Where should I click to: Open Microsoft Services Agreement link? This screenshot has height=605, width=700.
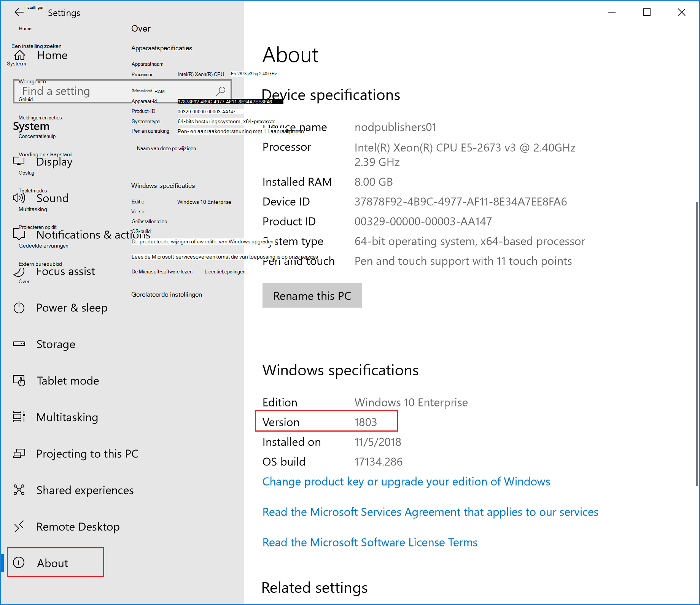430,512
